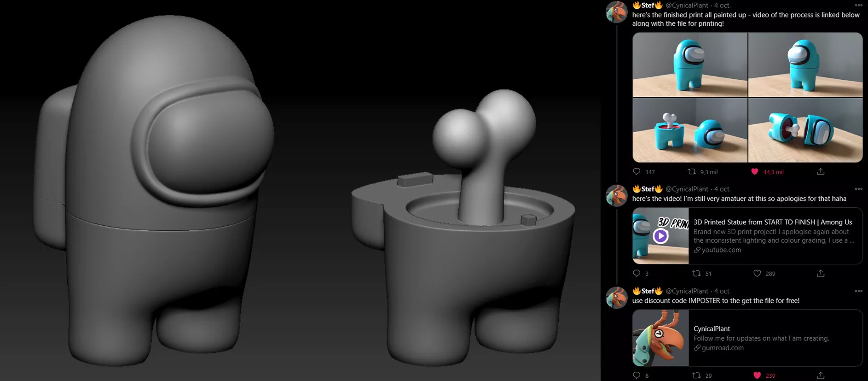The width and height of the screenshot is (868, 381).
Task: Open more options on the first tweet
Action: point(858,6)
